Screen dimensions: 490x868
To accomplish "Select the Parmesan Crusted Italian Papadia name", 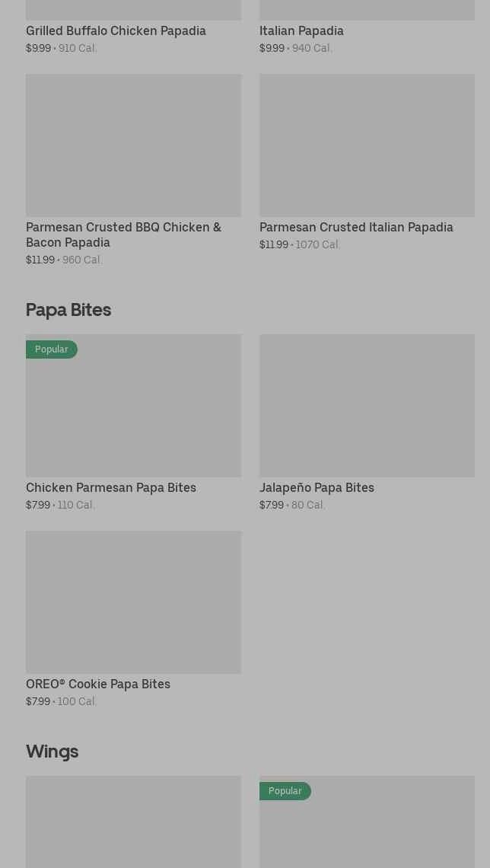I will 356,228.
